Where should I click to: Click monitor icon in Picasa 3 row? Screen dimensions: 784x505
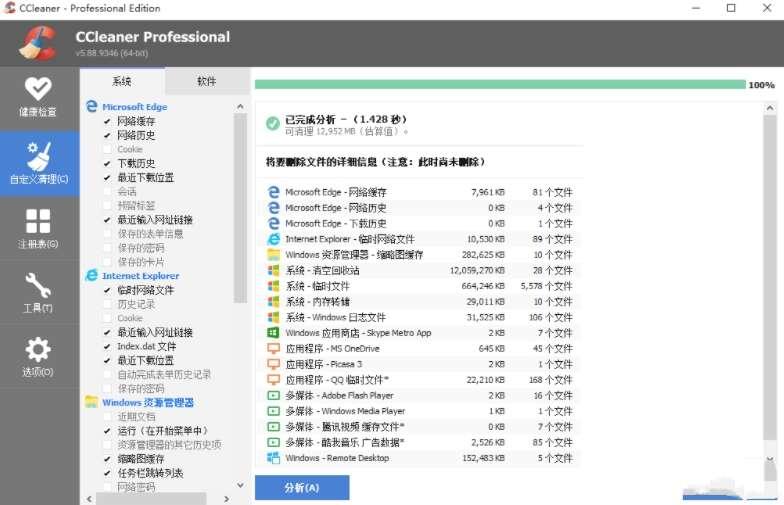(274, 364)
